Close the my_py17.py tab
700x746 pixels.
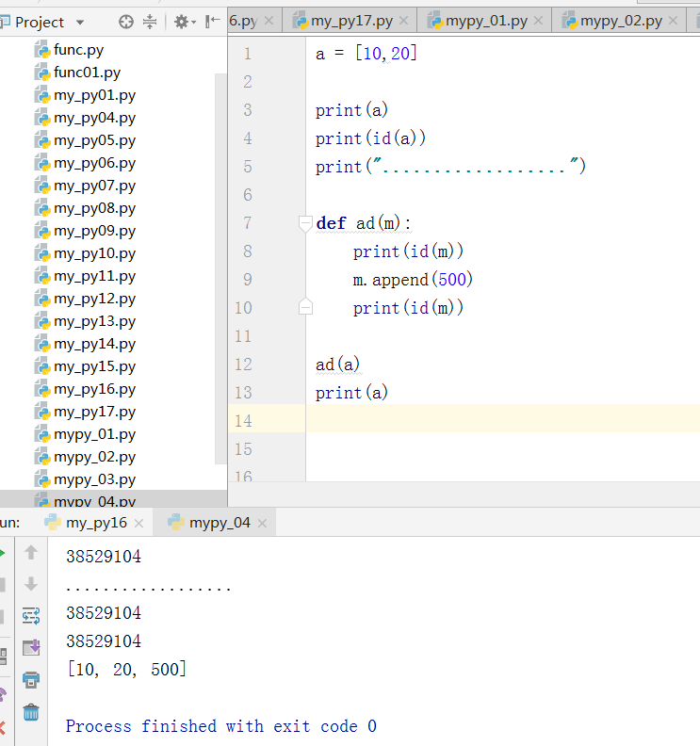click(403, 21)
